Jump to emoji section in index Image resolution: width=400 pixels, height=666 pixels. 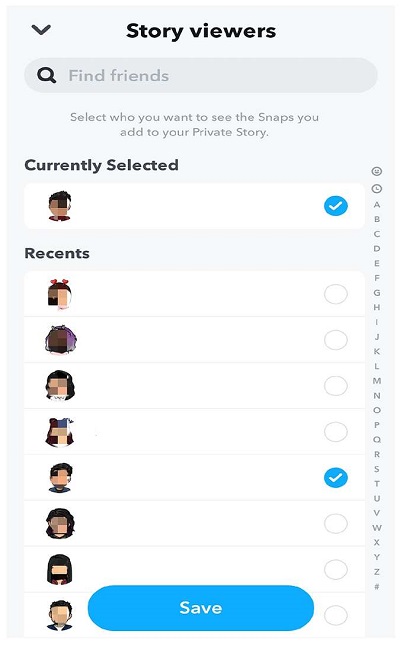click(377, 171)
